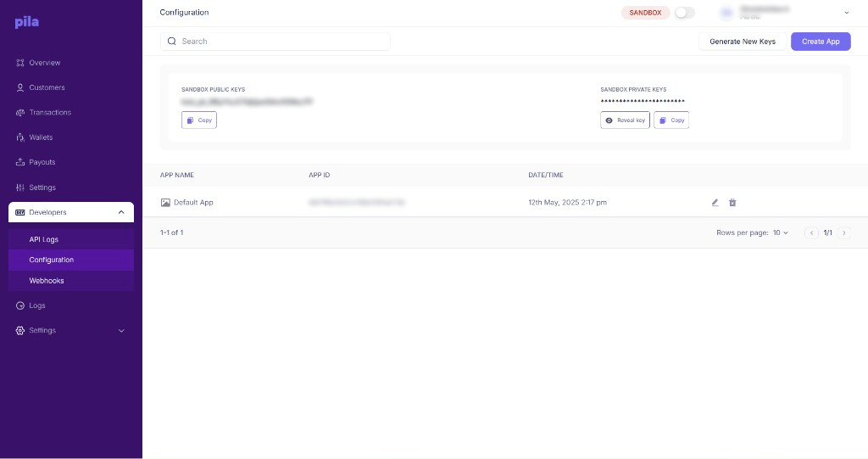This screenshot has height=459, width=868.
Task: Click the Wallets icon
Action: tap(20, 137)
